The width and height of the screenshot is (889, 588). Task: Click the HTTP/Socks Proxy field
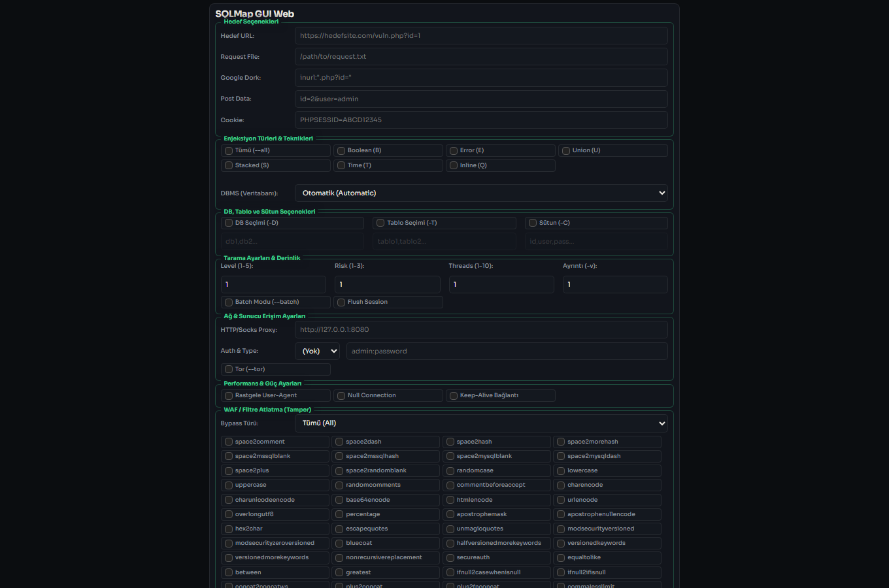pyautogui.click(x=481, y=330)
